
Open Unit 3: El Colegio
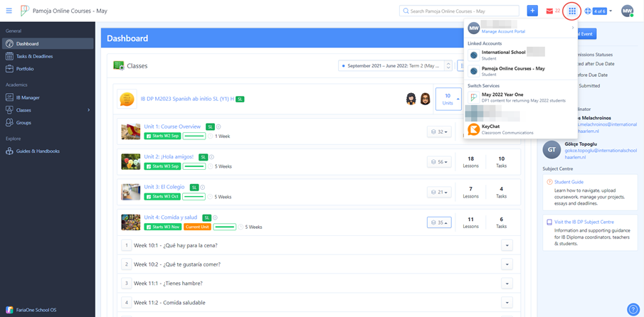pyautogui.click(x=164, y=187)
